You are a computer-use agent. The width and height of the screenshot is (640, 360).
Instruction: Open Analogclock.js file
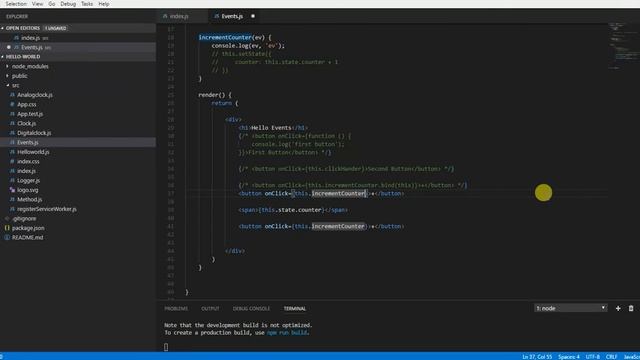35,95
